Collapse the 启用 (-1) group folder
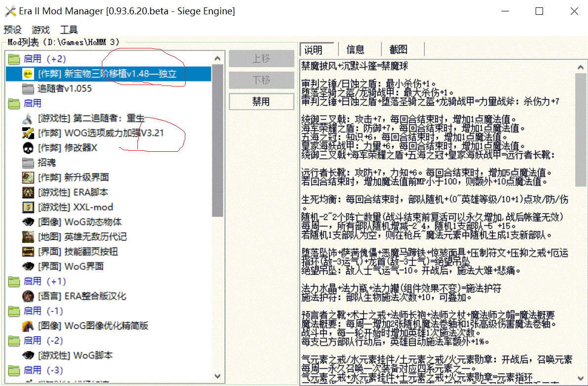The image size is (588, 386). pyautogui.click(x=14, y=311)
